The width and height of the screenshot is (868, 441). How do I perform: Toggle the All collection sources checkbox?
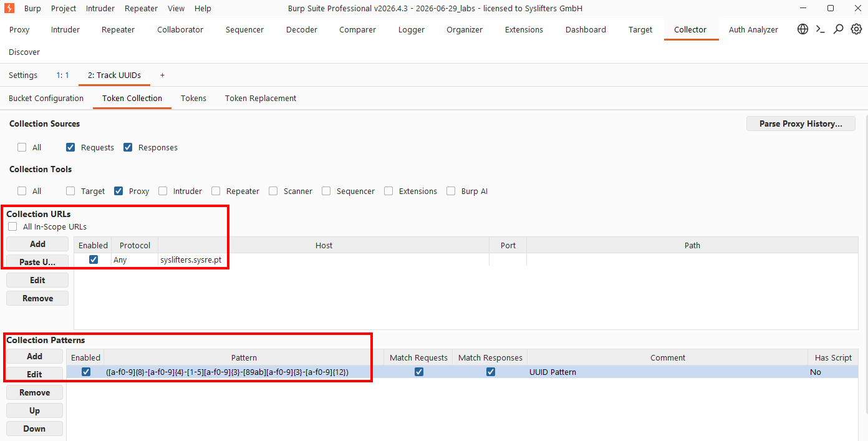(x=22, y=147)
